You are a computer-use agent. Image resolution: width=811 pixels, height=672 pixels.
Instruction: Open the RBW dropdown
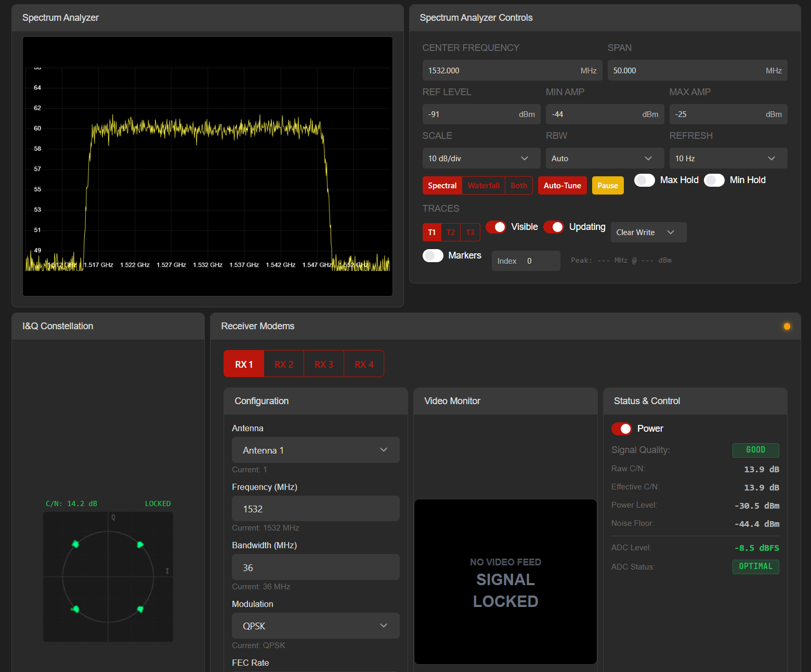pos(604,158)
